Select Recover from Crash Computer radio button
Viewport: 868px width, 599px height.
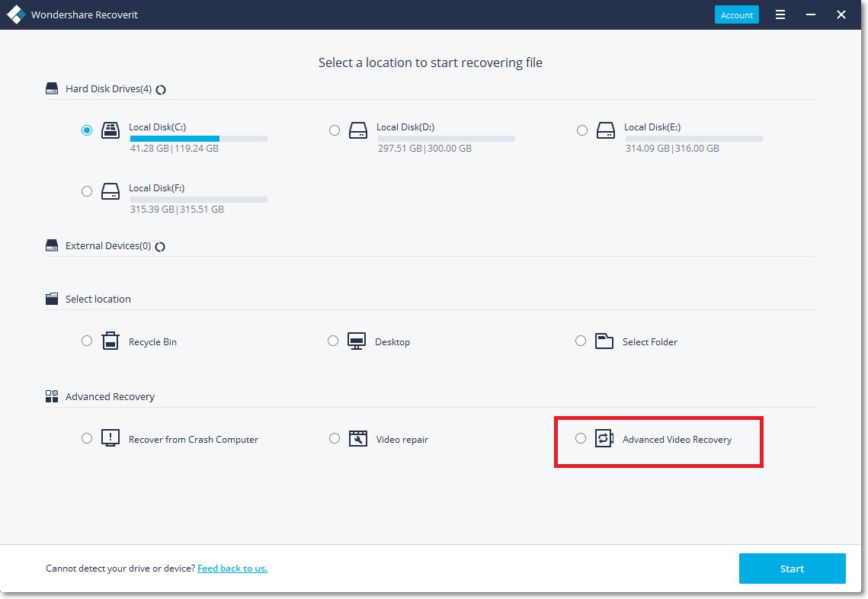point(87,438)
